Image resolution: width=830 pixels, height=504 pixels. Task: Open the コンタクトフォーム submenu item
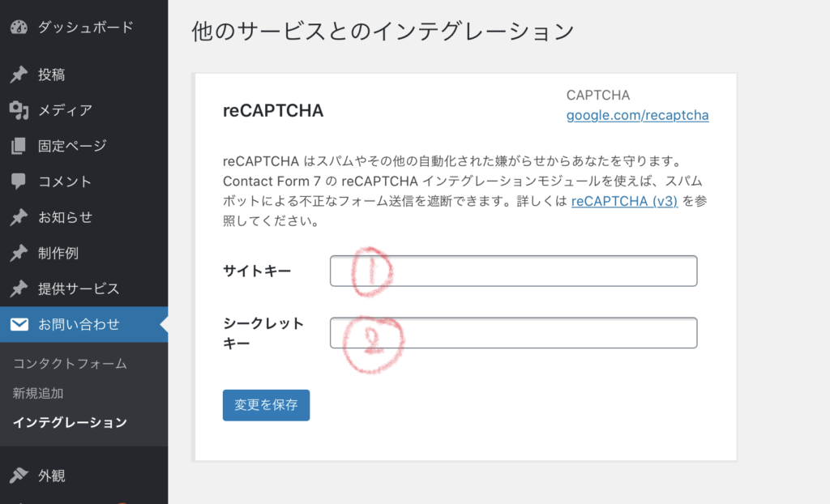tap(70, 364)
